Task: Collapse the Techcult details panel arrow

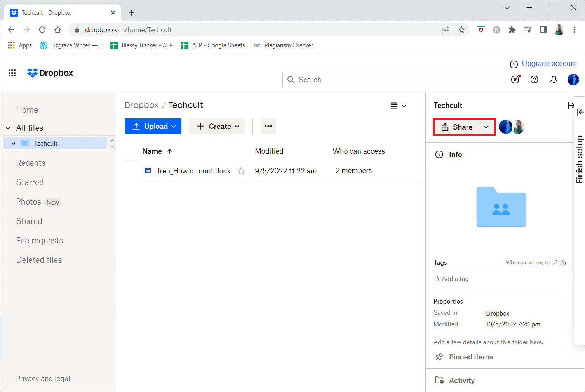Action: pos(570,105)
